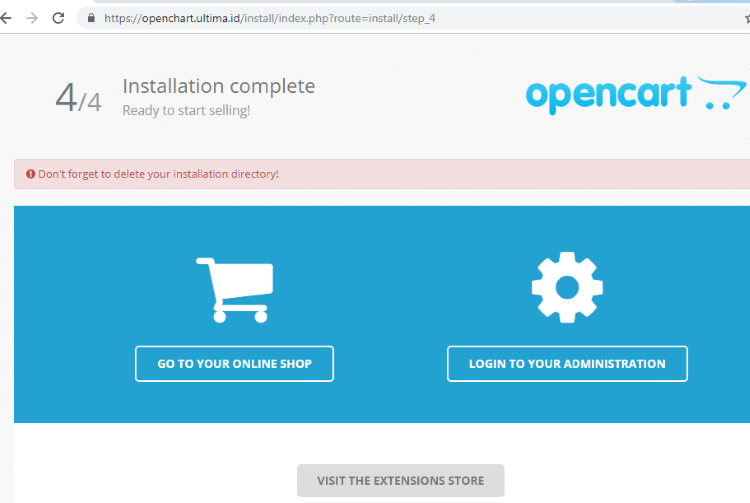750x503 pixels.
Task: Click the administration gear icon
Action: (567, 287)
